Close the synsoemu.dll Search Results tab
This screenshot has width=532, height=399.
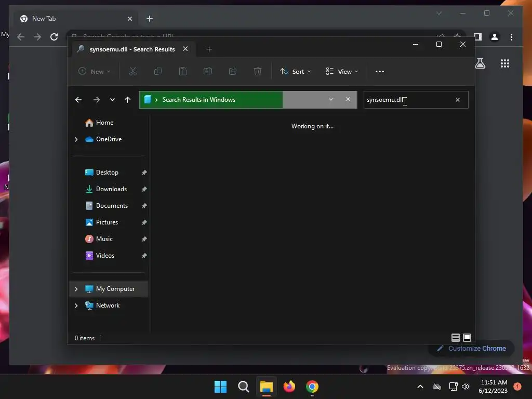(185, 49)
